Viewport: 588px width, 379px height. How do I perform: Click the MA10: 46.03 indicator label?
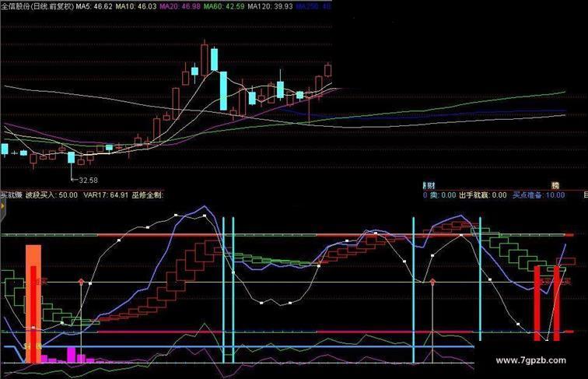pos(136,6)
